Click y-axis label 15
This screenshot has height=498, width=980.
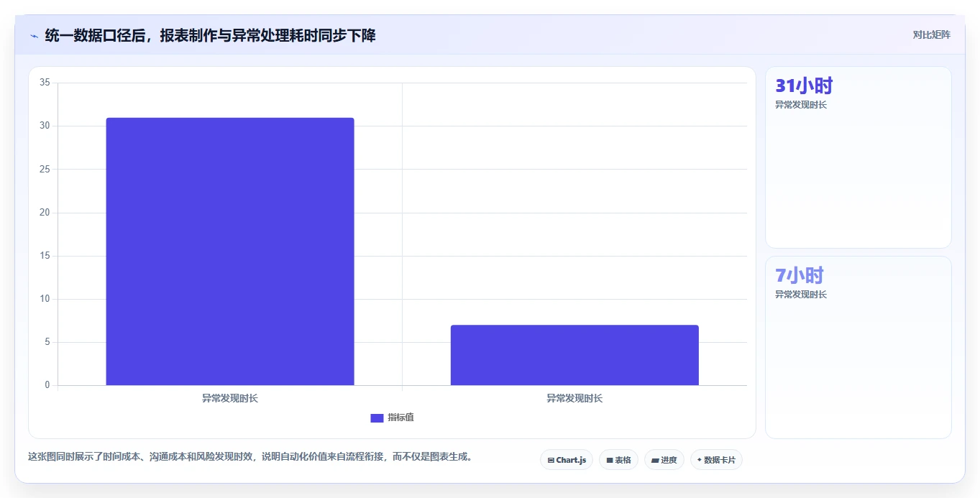click(45, 256)
